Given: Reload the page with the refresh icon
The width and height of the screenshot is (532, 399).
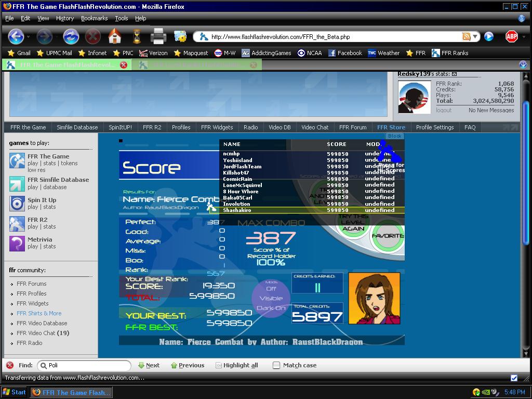Looking at the screenshot, I should (71, 36).
